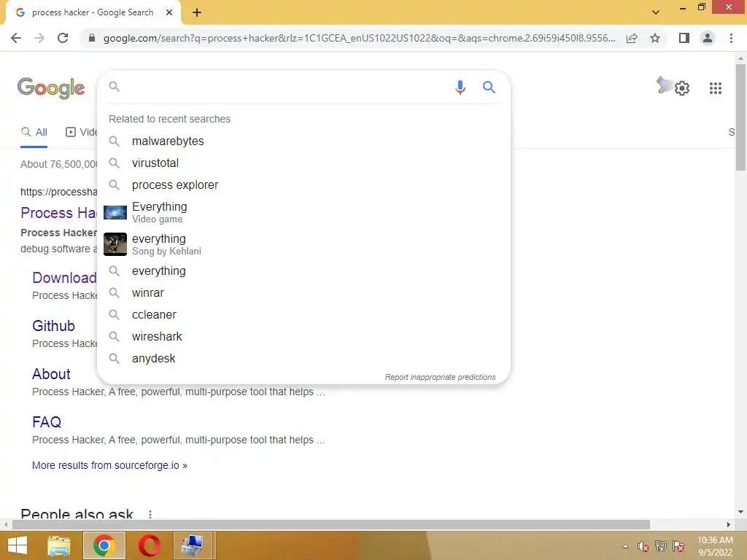This screenshot has height=560, width=747.
Task: Open More results from sourceforge.io
Action: tap(109, 465)
